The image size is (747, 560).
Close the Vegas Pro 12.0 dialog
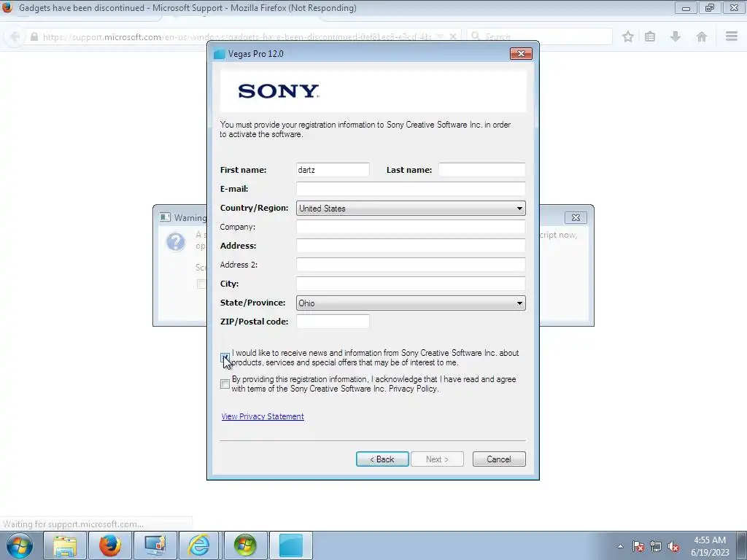tap(521, 54)
